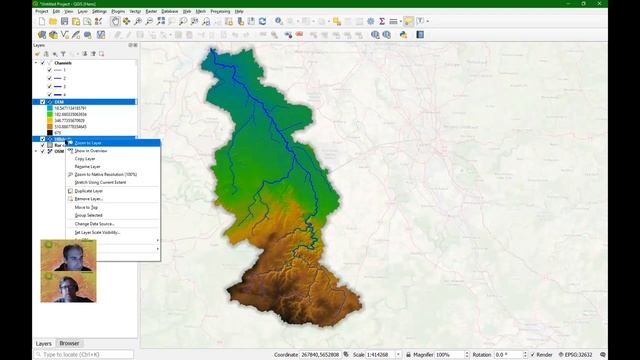Viewport: 640px width, 360px height.
Task: Choose Change Data Source...
Action: click(113, 224)
